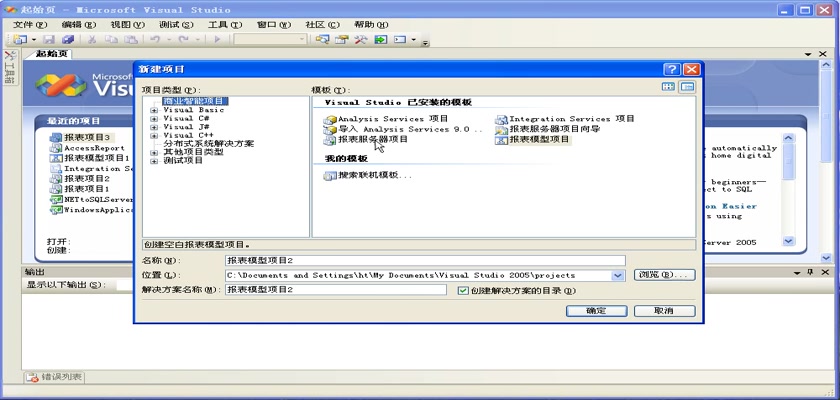Click the dialog help question mark button
This screenshot has width=840, height=400.
(672, 69)
